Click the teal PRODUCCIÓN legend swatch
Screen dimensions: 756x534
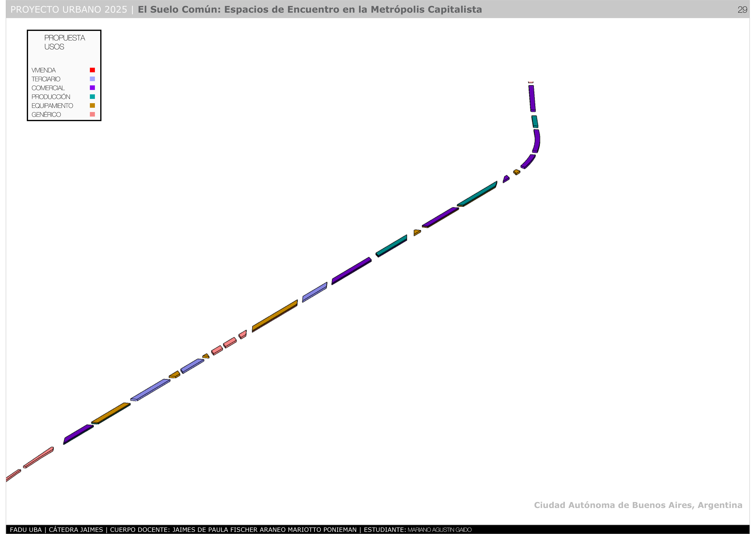click(92, 97)
